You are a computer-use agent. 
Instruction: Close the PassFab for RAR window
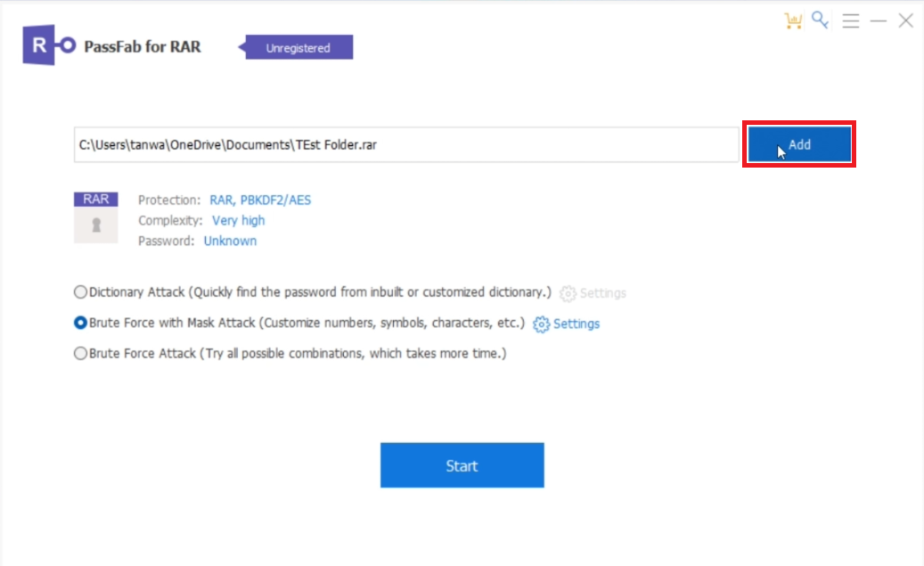click(905, 21)
